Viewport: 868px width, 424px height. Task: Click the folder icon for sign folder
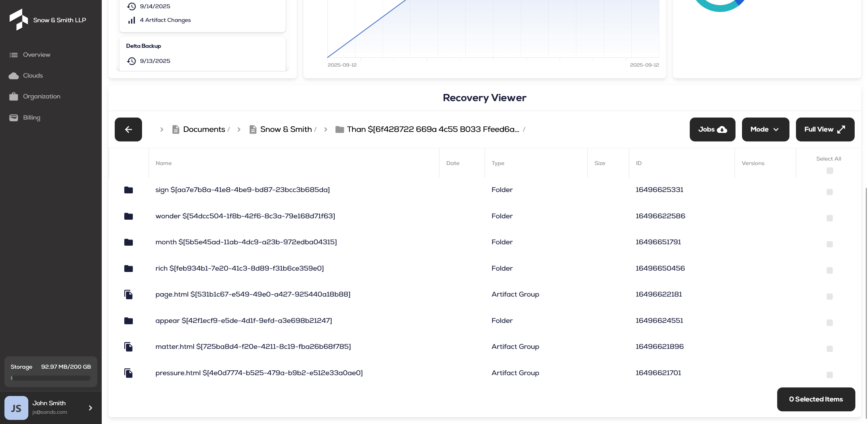128,190
